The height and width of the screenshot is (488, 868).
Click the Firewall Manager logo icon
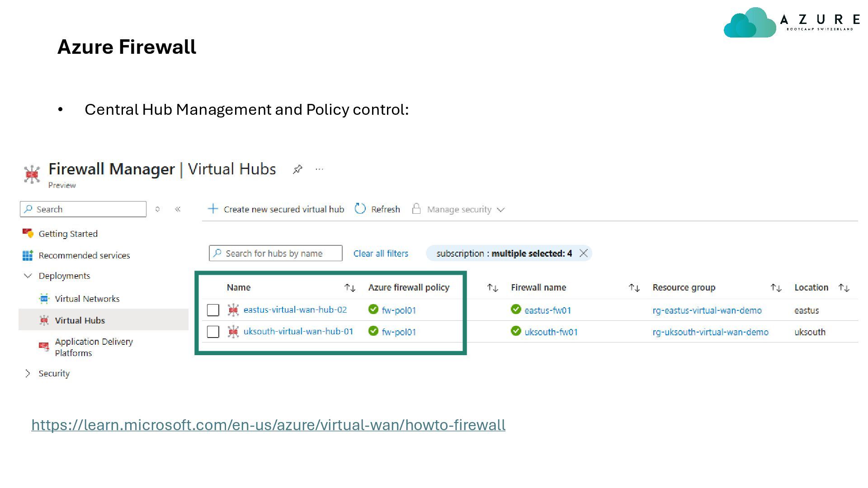point(32,174)
